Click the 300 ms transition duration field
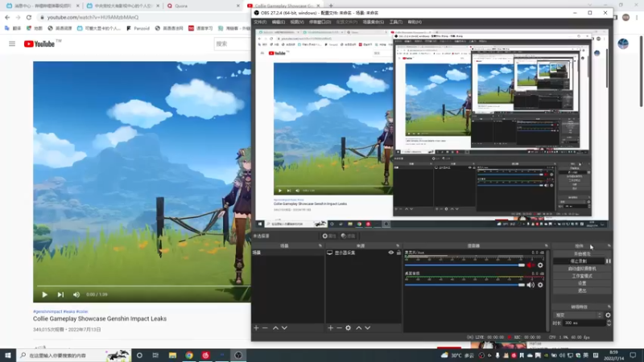The width and height of the screenshot is (644, 362). [584, 323]
